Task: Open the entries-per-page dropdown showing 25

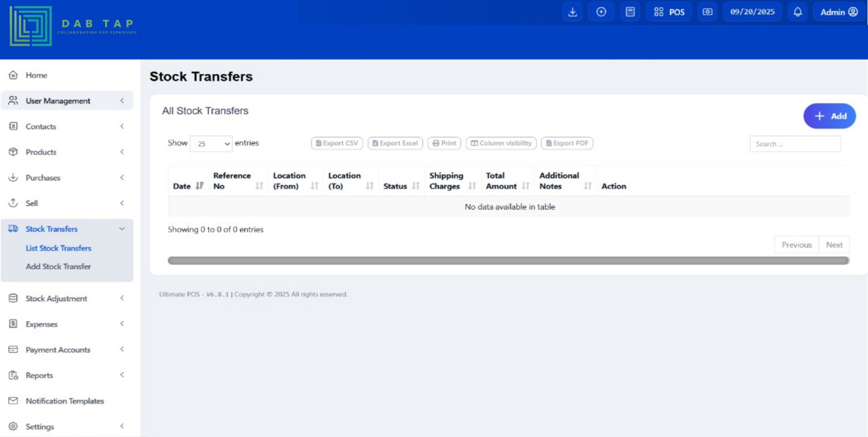Action: [211, 144]
